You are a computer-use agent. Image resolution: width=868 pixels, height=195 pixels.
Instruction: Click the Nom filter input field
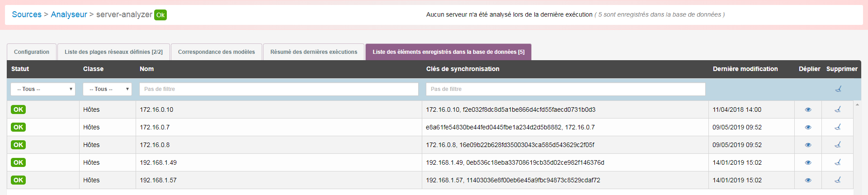click(x=278, y=89)
